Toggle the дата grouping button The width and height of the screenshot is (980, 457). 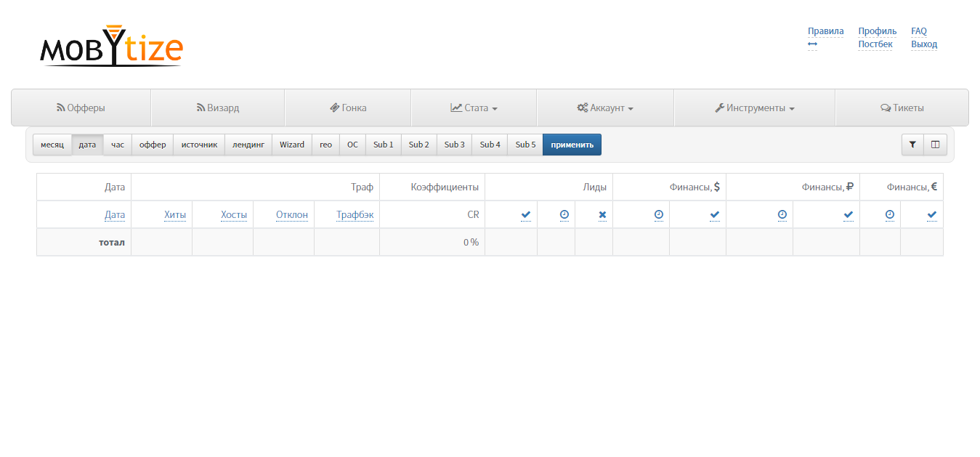(x=87, y=145)
